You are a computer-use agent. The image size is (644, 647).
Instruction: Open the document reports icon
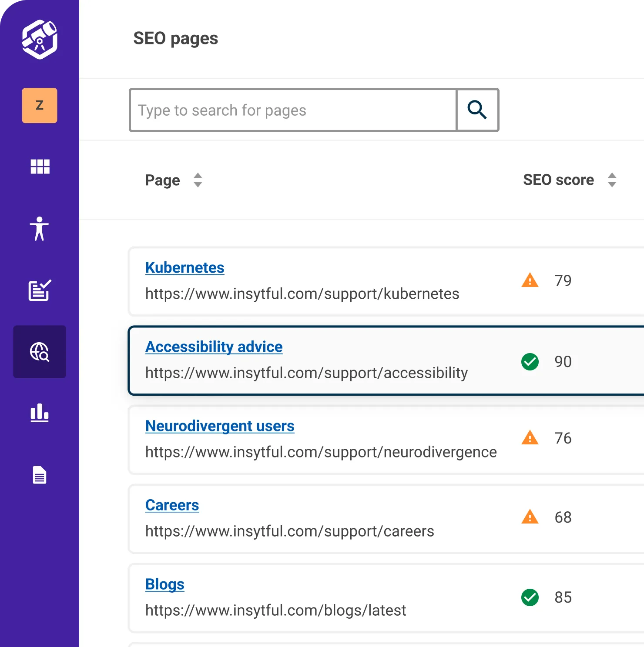tap(40, 475)
